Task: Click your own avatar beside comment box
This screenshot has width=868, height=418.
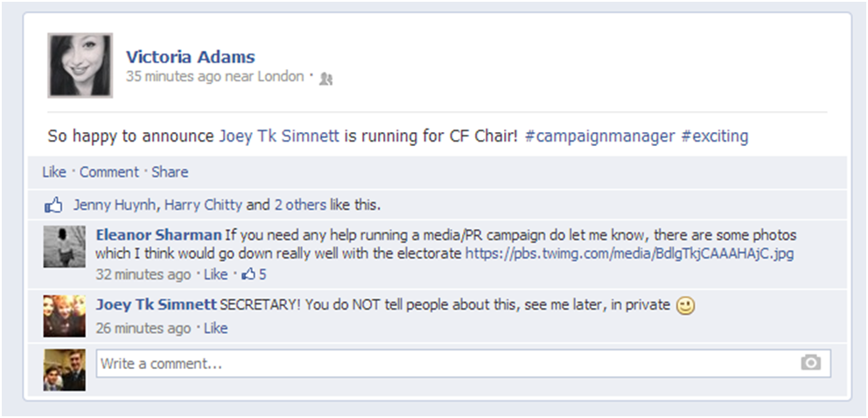Action: coord(65,369)
